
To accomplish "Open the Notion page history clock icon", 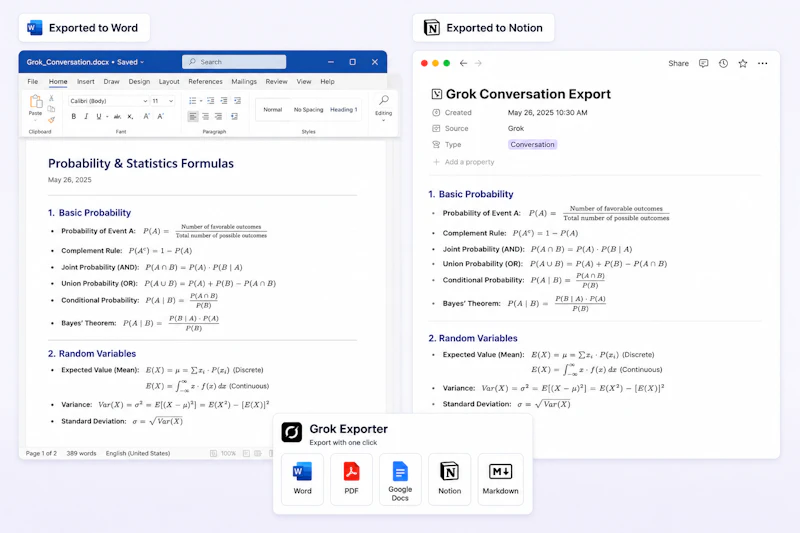I will [723, 63].
